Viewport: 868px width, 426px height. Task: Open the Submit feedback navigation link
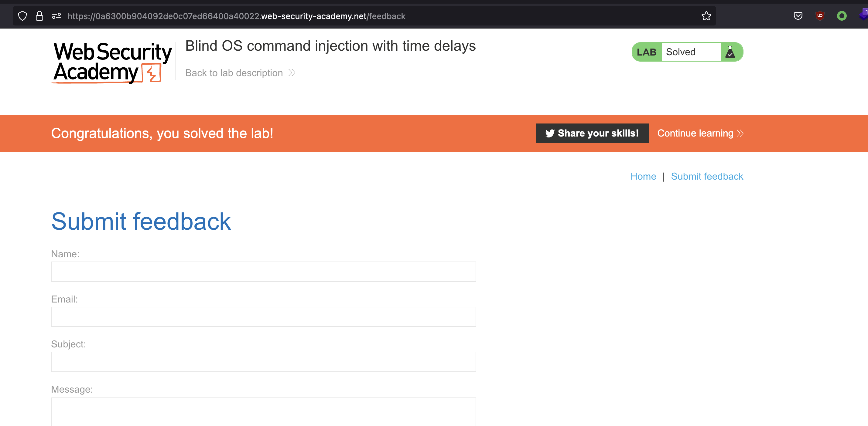pyautogui.click(x=707, y=176)
